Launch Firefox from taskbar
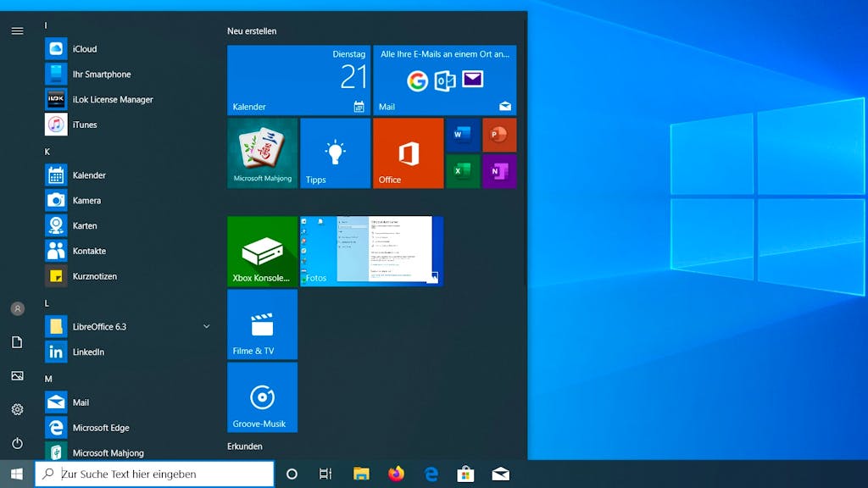The width and height of the screenshot is (868, 488). pyautogui.click(x=397, y=474)
